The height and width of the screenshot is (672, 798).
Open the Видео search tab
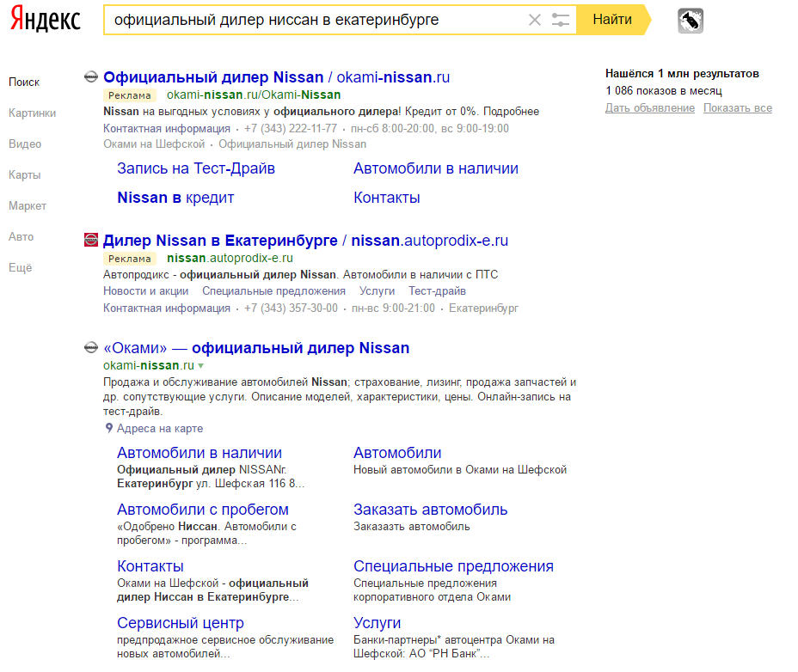click(x=25, y=144)
